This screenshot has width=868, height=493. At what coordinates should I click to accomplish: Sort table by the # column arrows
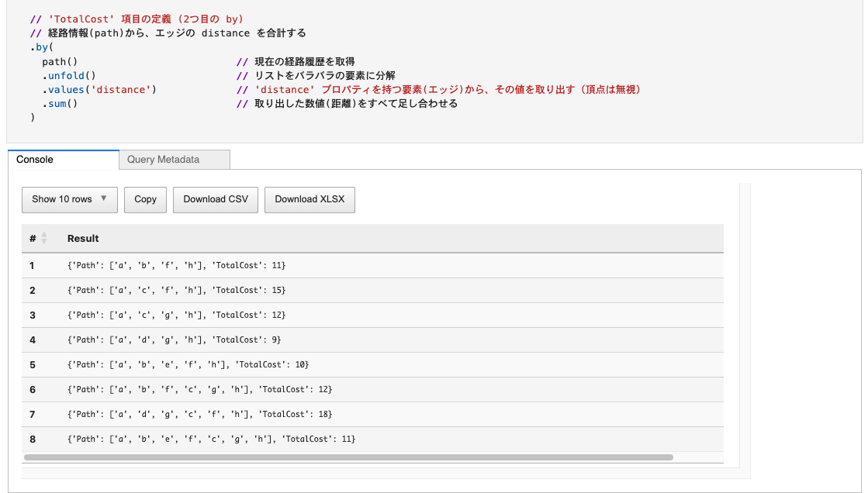43,239
